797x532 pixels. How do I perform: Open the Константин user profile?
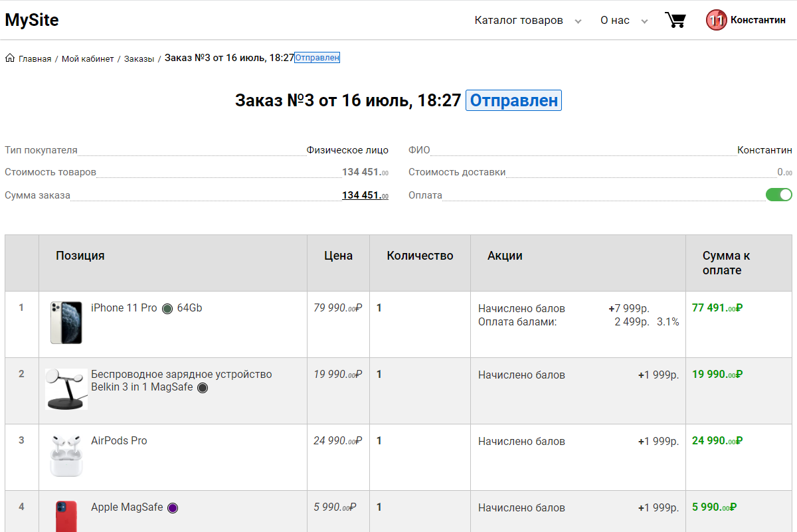[758, 20]
